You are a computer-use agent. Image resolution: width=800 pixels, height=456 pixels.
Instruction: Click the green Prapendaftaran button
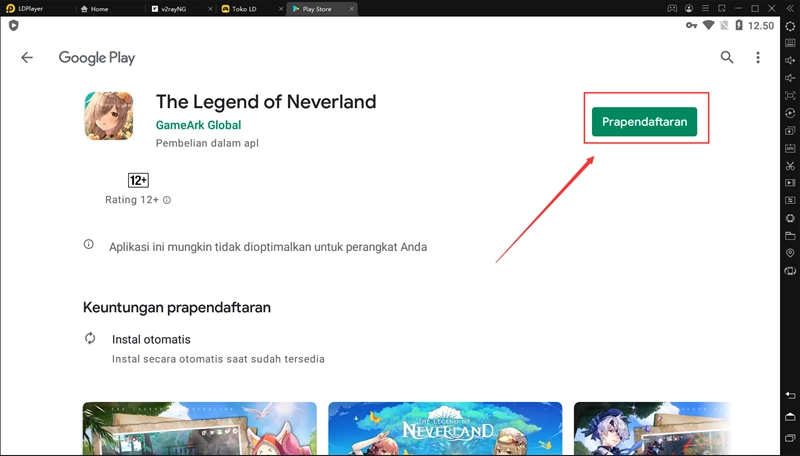[x=644, y=121]
